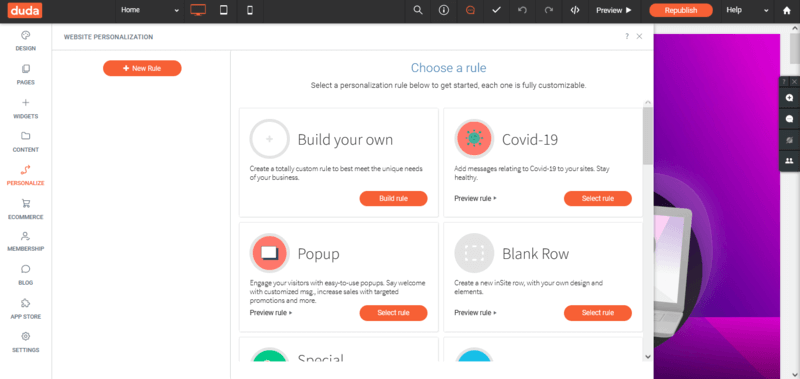Open developer mode code icon

coord(575,10)
